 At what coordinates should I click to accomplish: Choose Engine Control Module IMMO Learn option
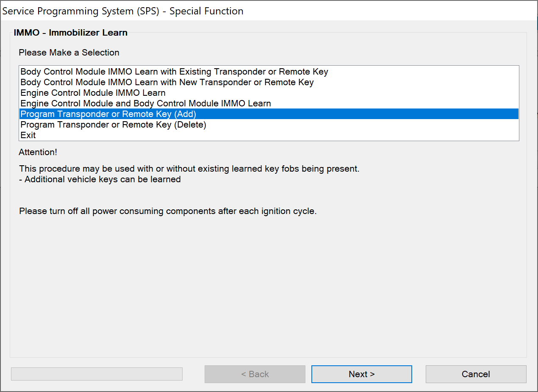click(93, 93)
